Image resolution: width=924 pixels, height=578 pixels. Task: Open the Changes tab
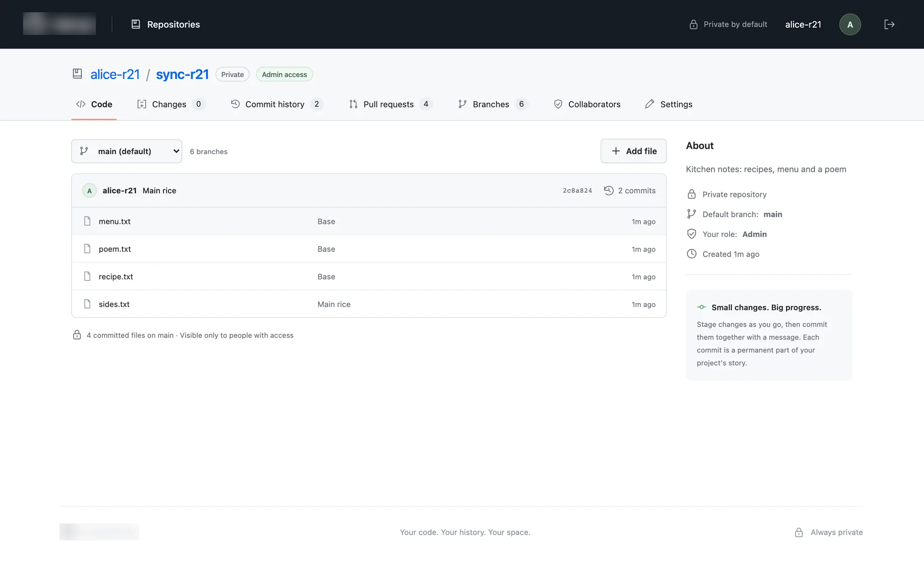pos(171,104)
